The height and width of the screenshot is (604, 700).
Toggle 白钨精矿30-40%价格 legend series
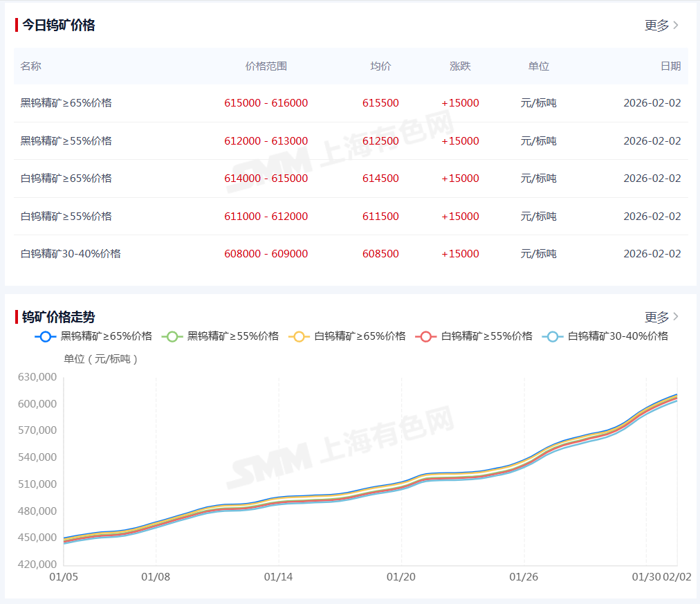605,336
